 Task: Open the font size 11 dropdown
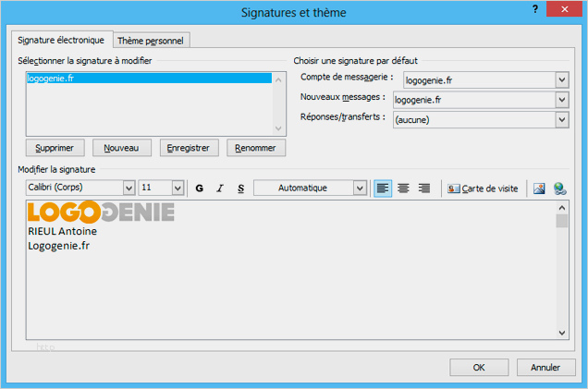(x=178, y=188)
